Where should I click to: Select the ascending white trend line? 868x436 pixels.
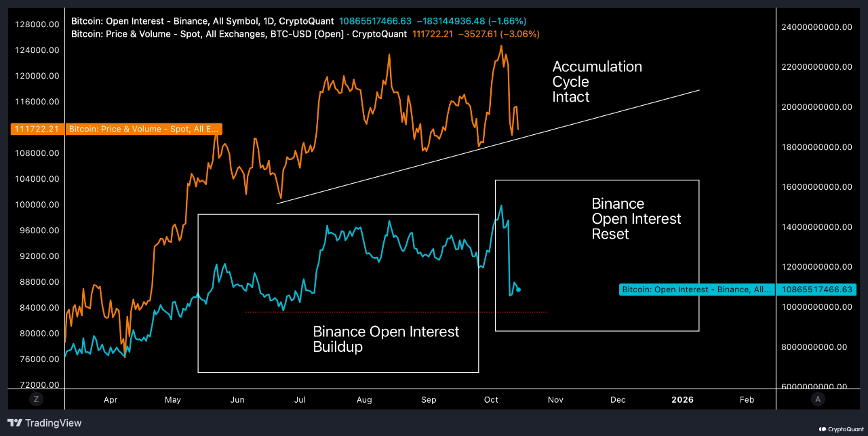coord(488,147)
